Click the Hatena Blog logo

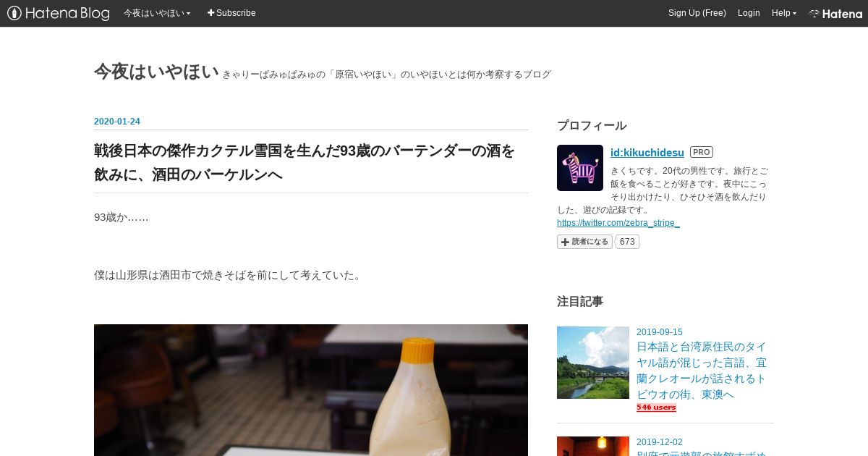pos(59,13)
